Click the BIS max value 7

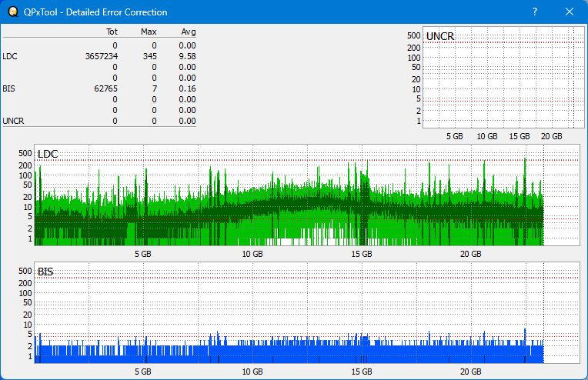pos(155,88)
